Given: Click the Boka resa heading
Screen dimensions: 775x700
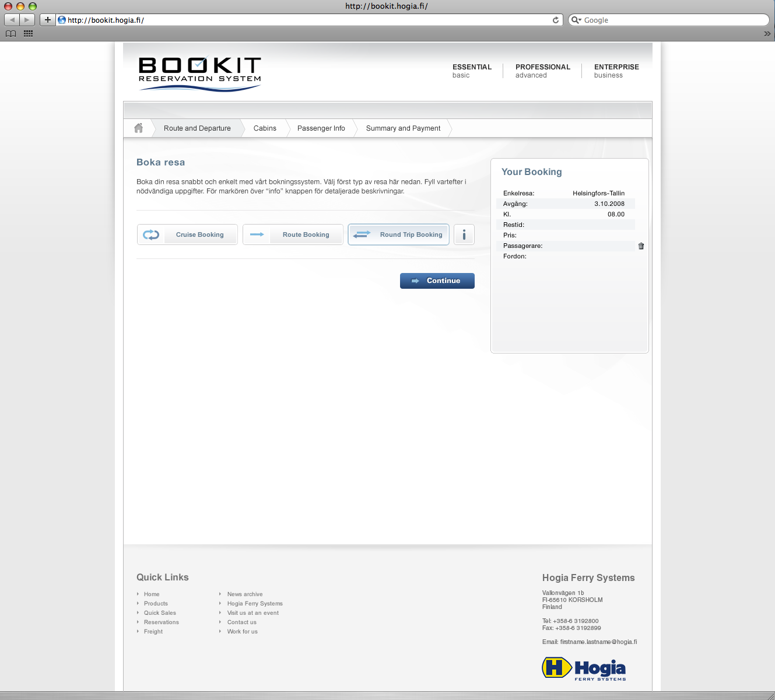Looking at the screenshot, I should [x=160, y=162].
